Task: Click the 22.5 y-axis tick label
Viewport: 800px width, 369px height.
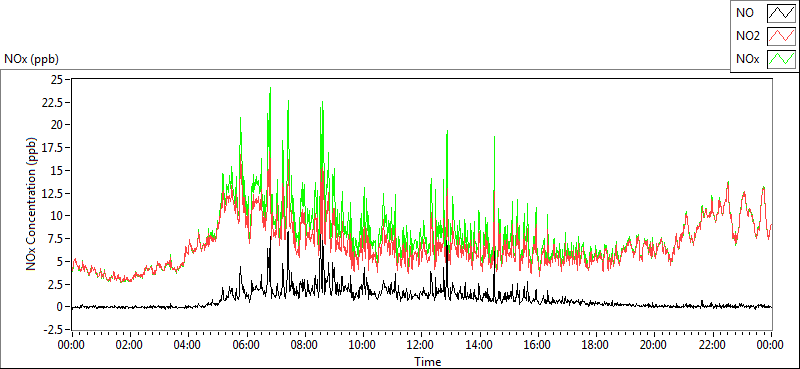Action: click(53, 102)
